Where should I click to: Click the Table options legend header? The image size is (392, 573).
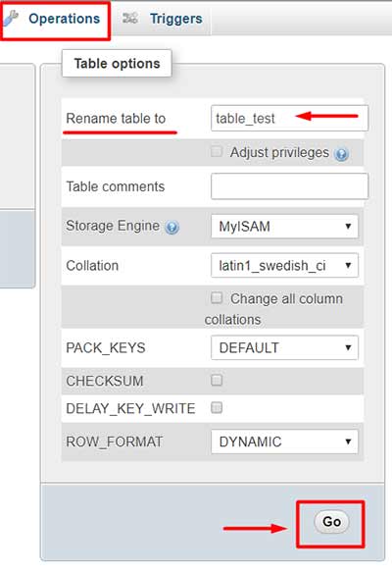117,64
